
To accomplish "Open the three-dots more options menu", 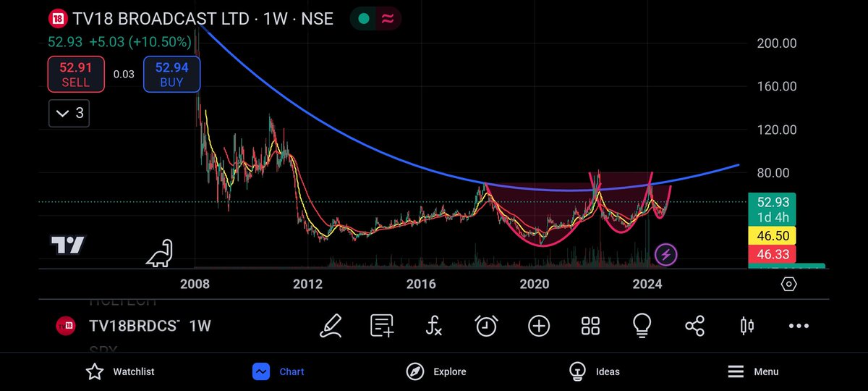I will point(799,326).
